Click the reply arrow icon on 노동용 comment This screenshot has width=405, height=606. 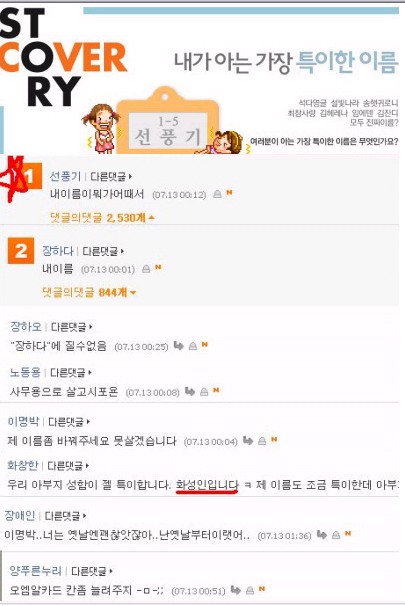(x=190, y=392)
